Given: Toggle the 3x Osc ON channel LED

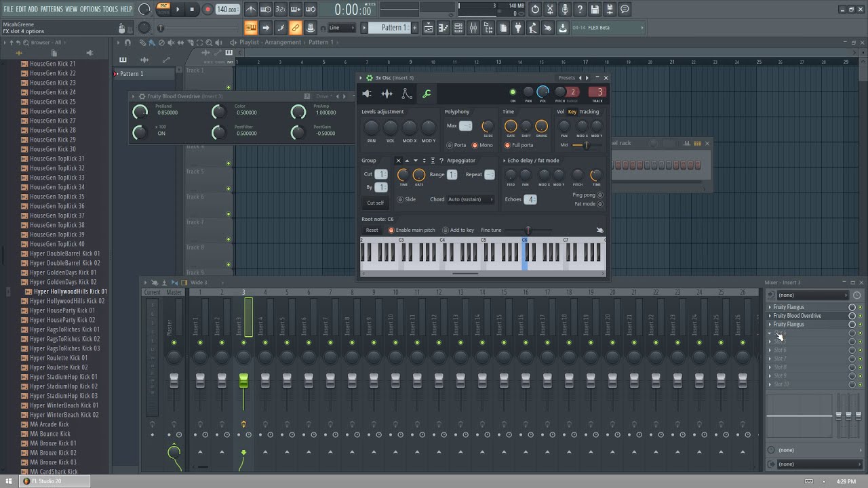Looking at the screenshot, I should coord(513,92).
